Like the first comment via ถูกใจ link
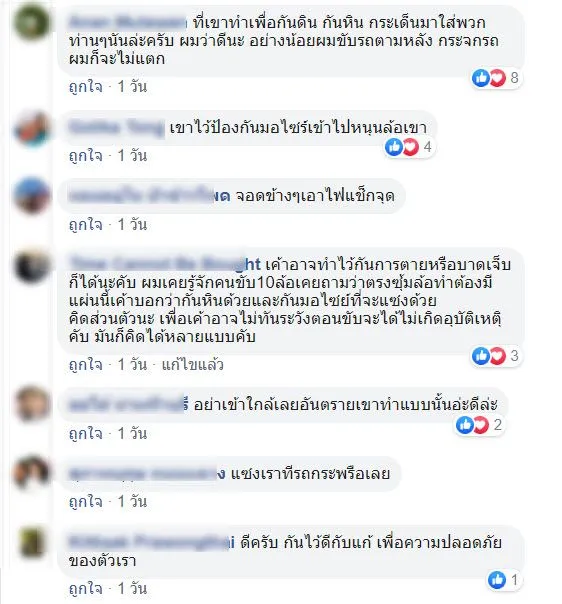The width and height of the screenshot is (562, 604). coord(86,86)
